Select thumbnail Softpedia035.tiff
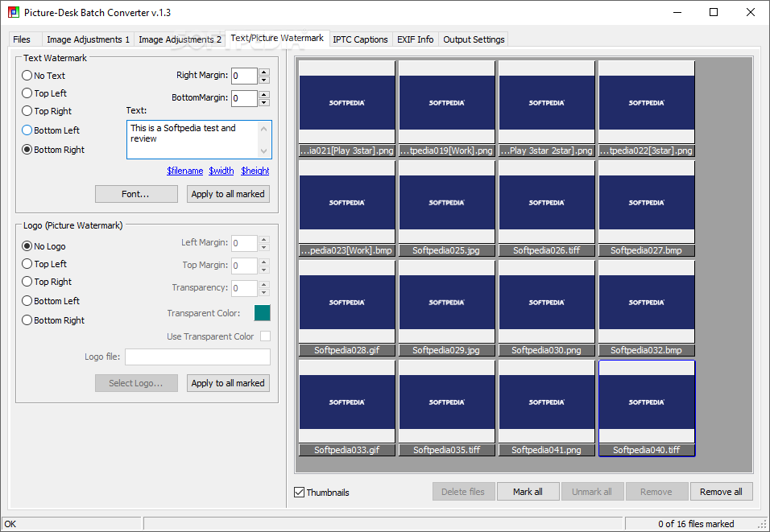The width and height of the screenshot is (770, 532). (x=447, y=408)
